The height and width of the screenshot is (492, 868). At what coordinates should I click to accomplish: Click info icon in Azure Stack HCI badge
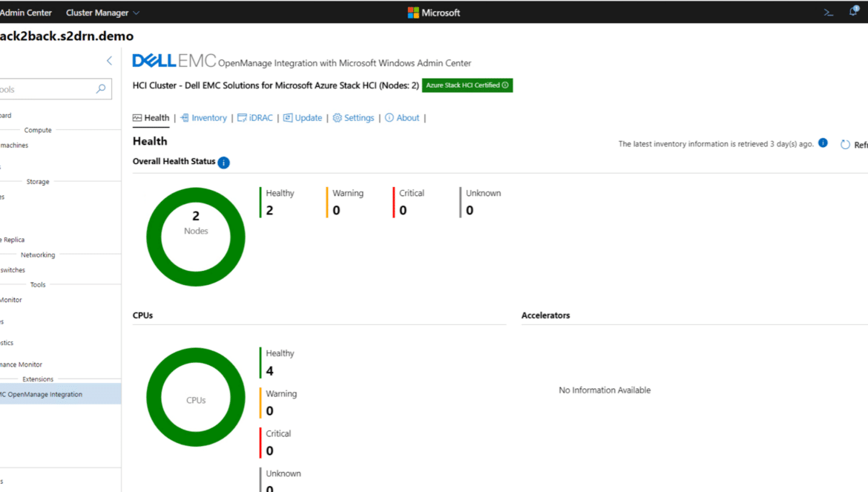[505, 85]
